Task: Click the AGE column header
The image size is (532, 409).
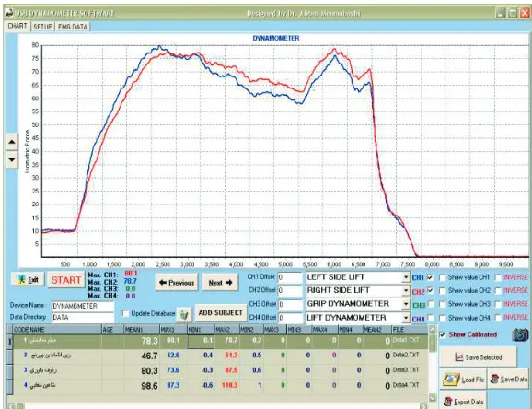Action: (x=112, y=330)
